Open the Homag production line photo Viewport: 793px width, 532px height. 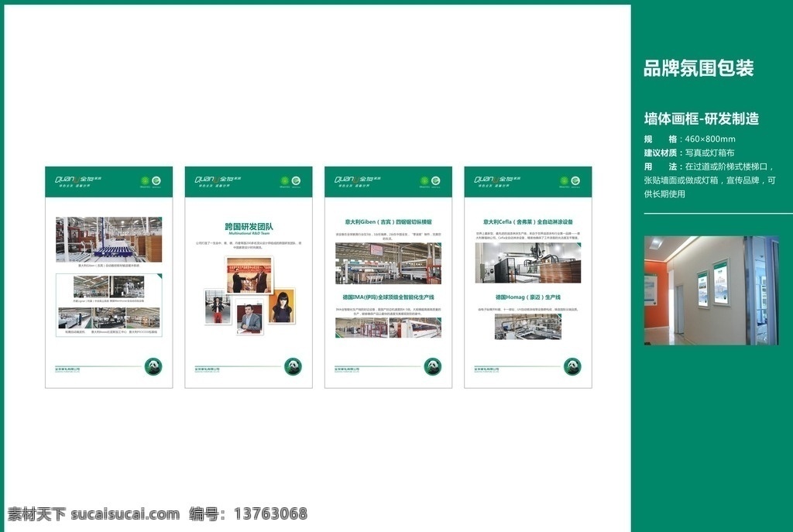pos(528,326)
